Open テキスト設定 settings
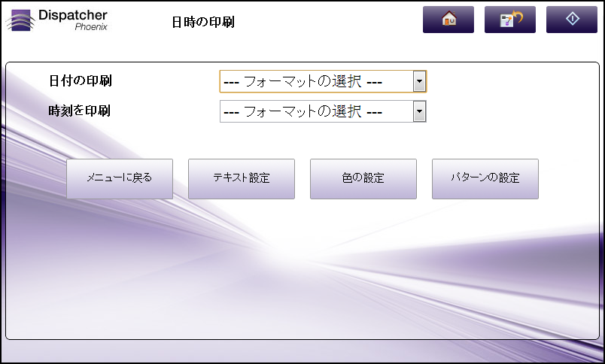This screenshot has width=605, height=364. pos(242,179)
